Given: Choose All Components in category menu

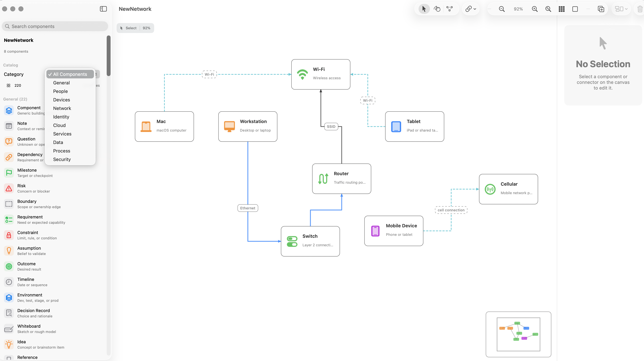Looking at the screenshot, I should tap(70, 74).
